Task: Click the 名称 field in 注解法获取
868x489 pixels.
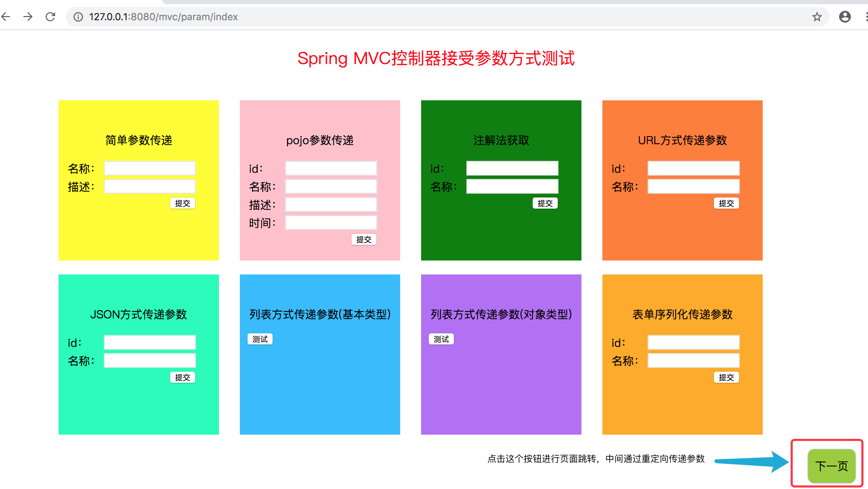Action: coord(512,186)
